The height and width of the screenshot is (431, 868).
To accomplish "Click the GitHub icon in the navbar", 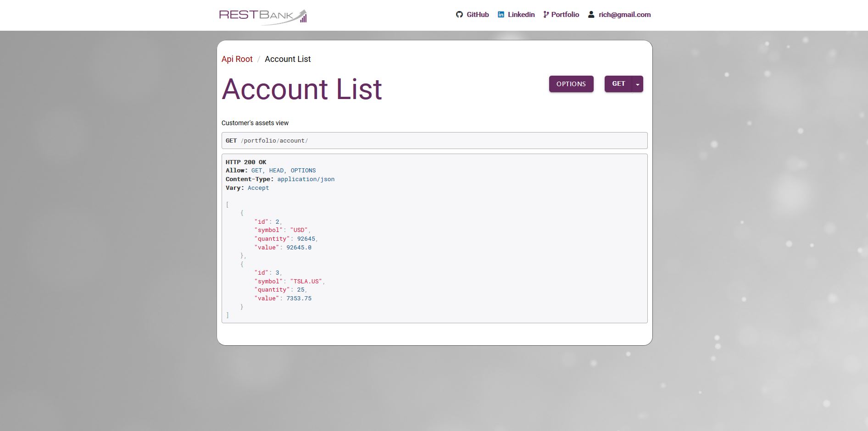I will pyautogui.click(x=459, y=14).
